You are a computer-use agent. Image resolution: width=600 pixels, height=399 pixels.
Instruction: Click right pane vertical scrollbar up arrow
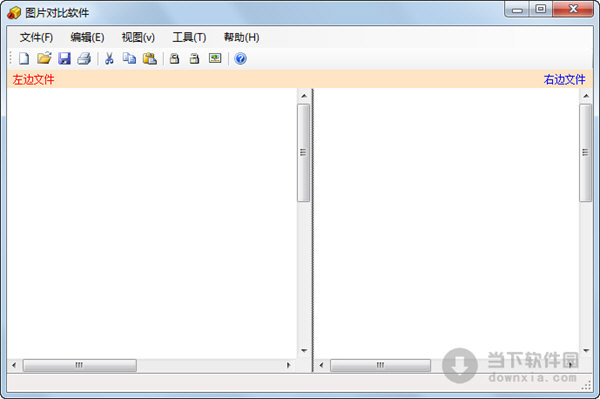pos(586,96)
